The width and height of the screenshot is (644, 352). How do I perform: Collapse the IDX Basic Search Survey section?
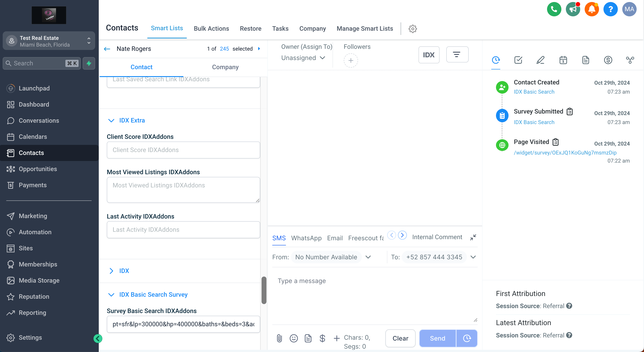pos(111,295)
